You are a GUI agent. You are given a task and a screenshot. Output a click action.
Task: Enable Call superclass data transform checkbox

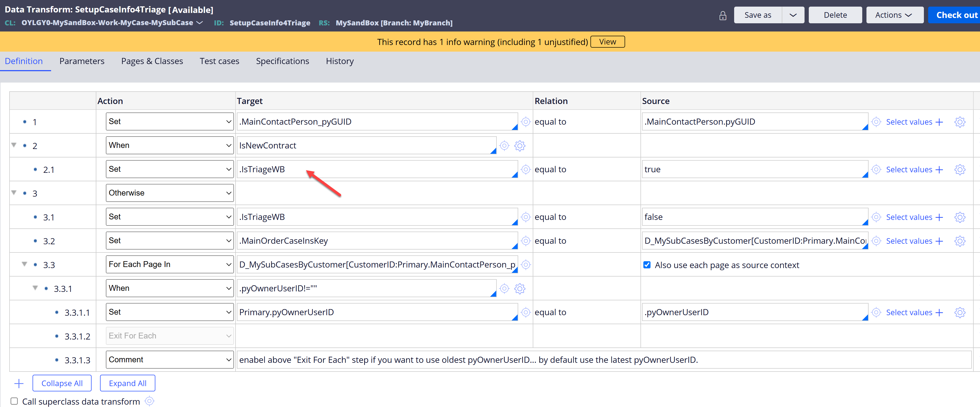click(x=14, y=401)
